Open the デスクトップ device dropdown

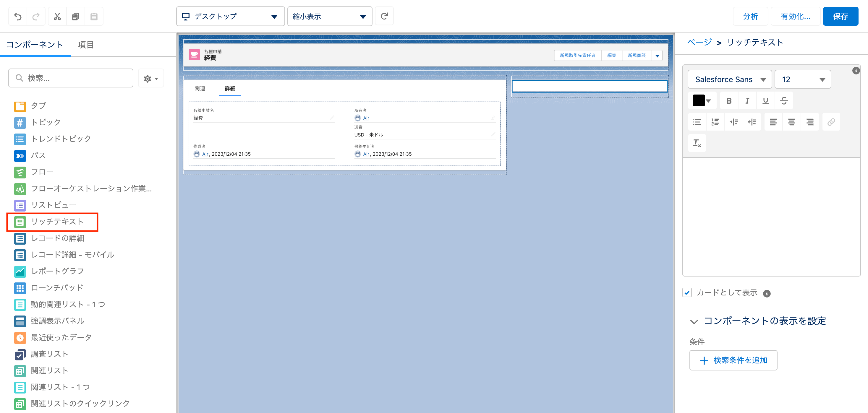point(231,16)
